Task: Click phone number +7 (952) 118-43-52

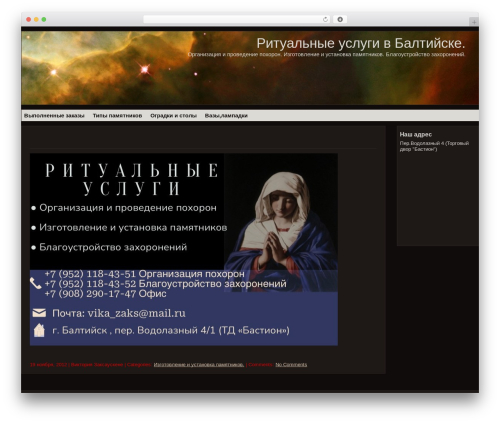Action: (x=90, y=284)
